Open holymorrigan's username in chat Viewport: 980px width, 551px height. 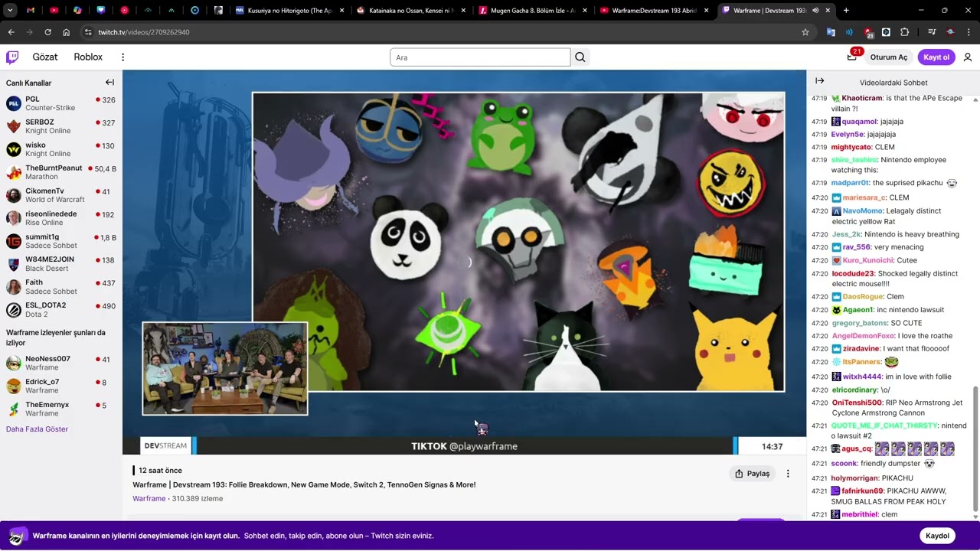(x=862, y=478)
